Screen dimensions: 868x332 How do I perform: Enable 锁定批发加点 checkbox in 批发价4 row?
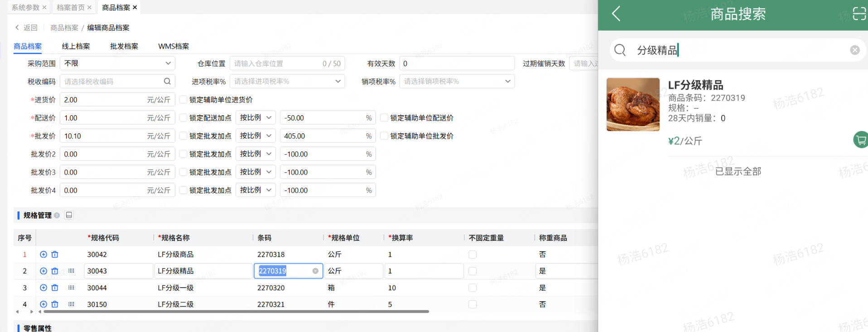coord(183,190)
